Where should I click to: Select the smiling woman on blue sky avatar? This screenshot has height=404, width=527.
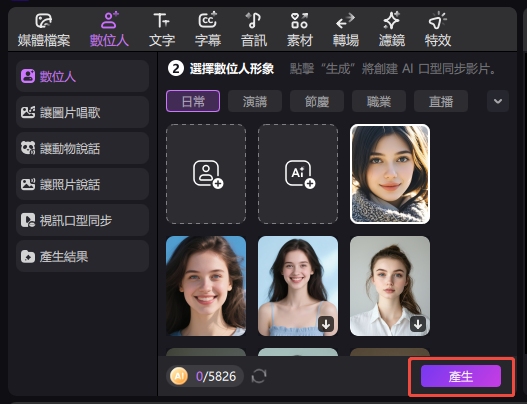pos(206,286)
